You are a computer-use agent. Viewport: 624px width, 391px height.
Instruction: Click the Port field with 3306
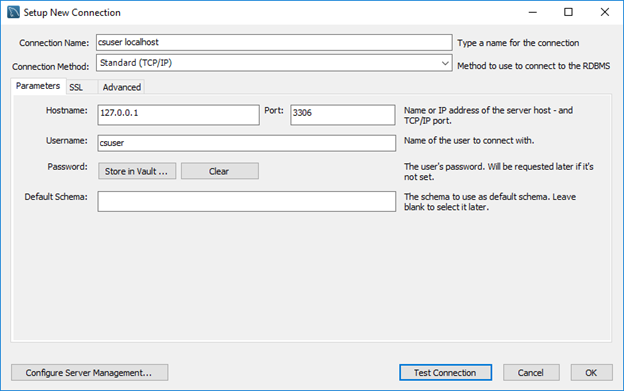click(343, 115)
